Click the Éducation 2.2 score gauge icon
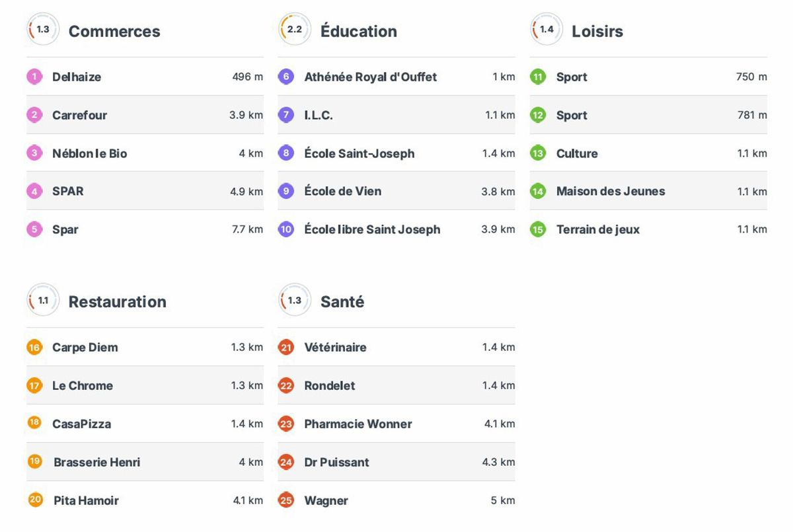The image size is (793, 532). coord(294,30)
